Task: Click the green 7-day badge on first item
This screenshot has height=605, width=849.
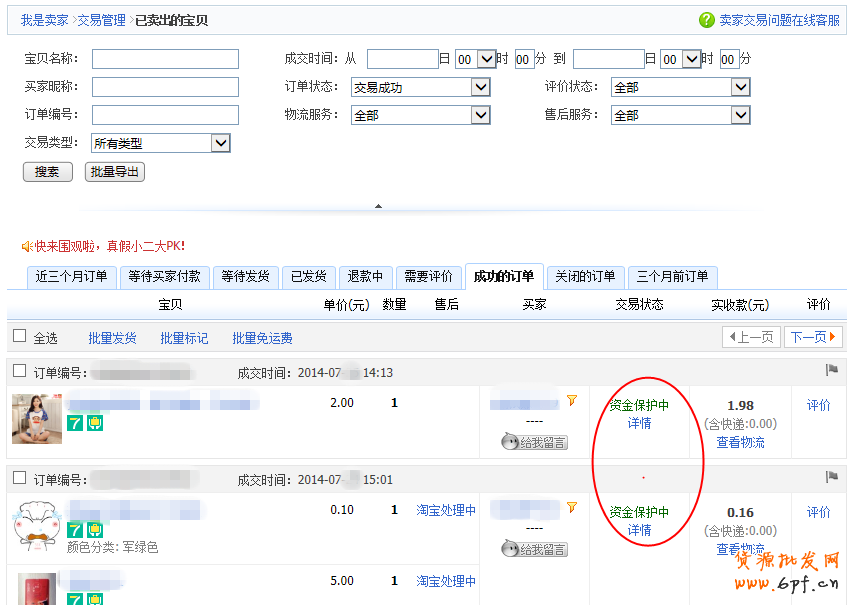Action: [75, 423]
